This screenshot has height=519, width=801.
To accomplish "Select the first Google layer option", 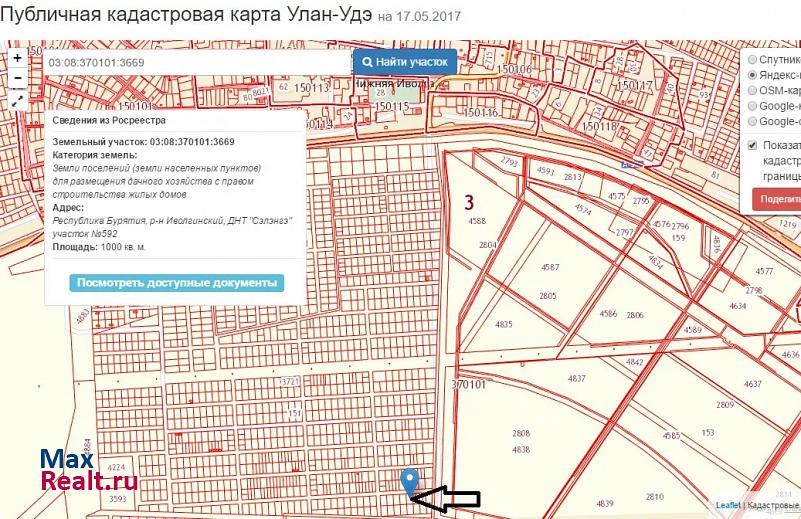I will point(752,106).
